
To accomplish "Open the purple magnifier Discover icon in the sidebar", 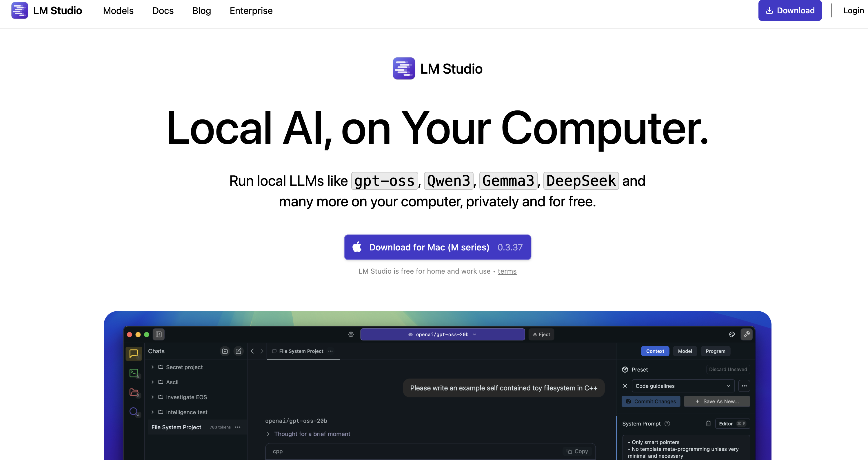I will (134, 412).
